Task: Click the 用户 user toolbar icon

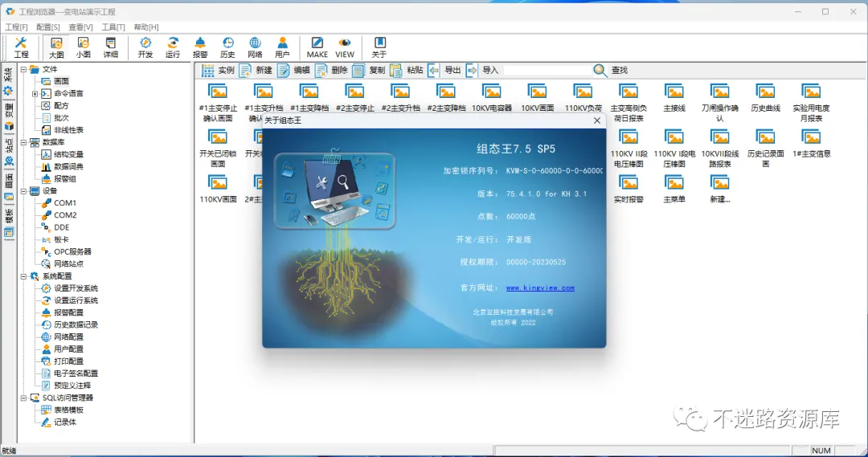Action: point(282,47)
